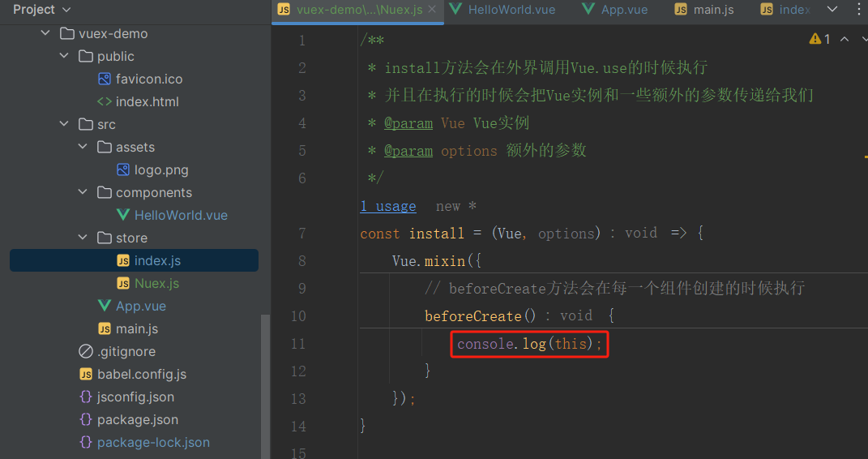Click the src folder icon

(x=85, y=125)
